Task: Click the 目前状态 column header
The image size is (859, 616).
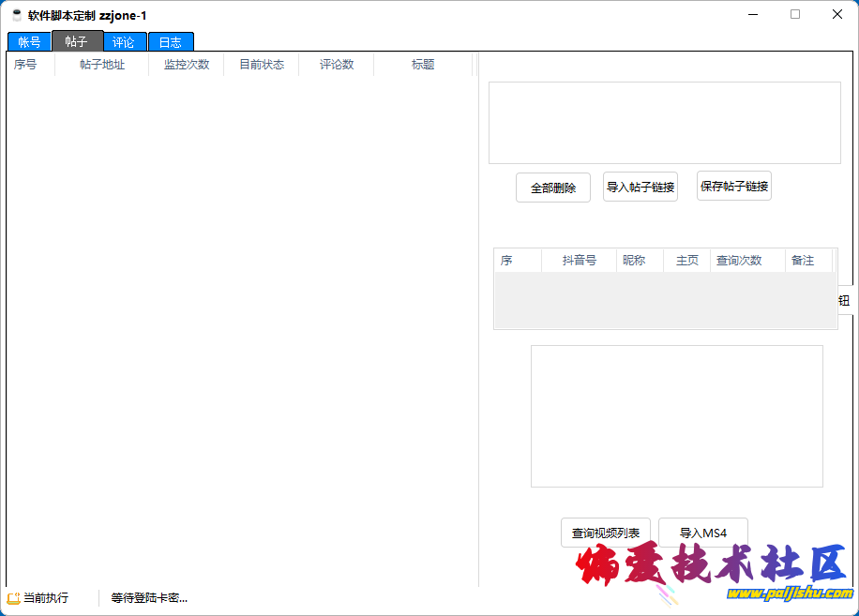Action: click(x=261, y=65)
